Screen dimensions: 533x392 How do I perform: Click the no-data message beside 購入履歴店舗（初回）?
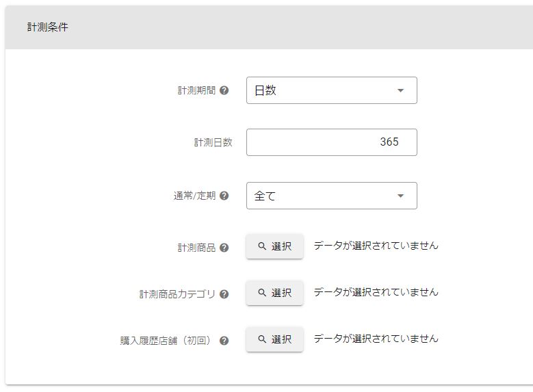[376, 339]
